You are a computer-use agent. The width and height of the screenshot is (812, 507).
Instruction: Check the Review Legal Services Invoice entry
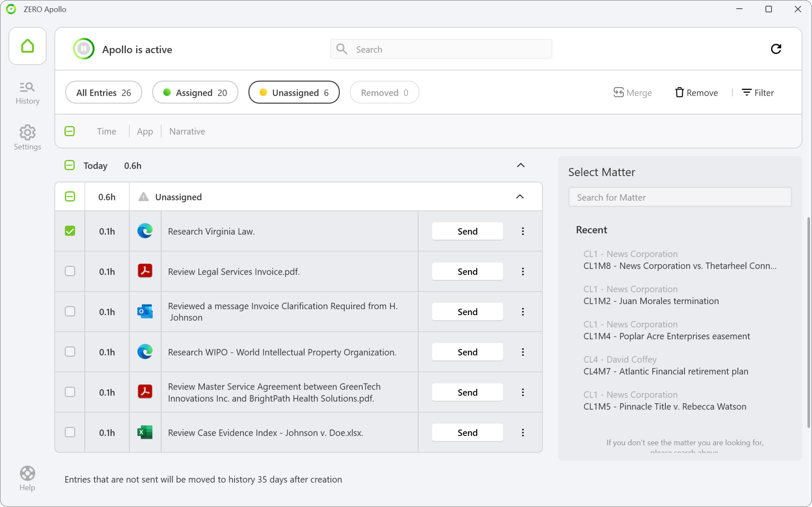(x=70, y=271)
